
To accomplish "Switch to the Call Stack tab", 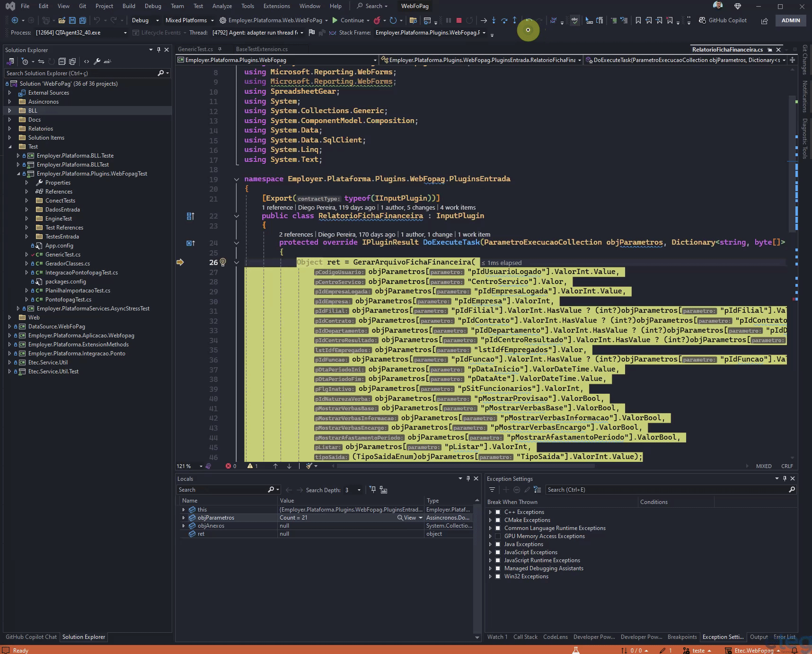I will (x=525, y=637).
